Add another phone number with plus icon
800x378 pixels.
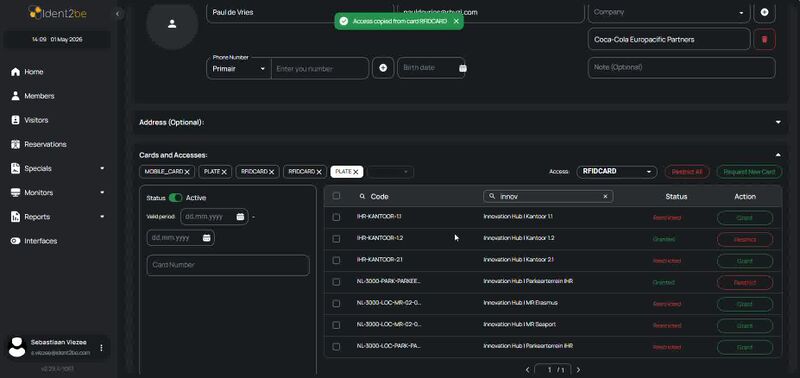point(383,68)
